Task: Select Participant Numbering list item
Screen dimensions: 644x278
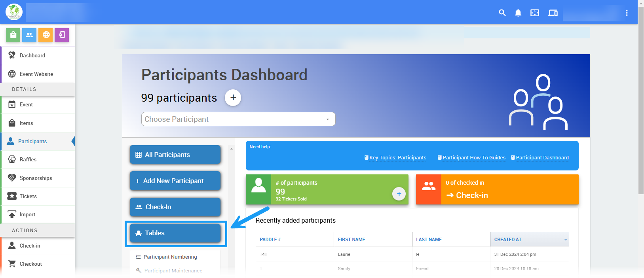Action: [x=170, y=257]
